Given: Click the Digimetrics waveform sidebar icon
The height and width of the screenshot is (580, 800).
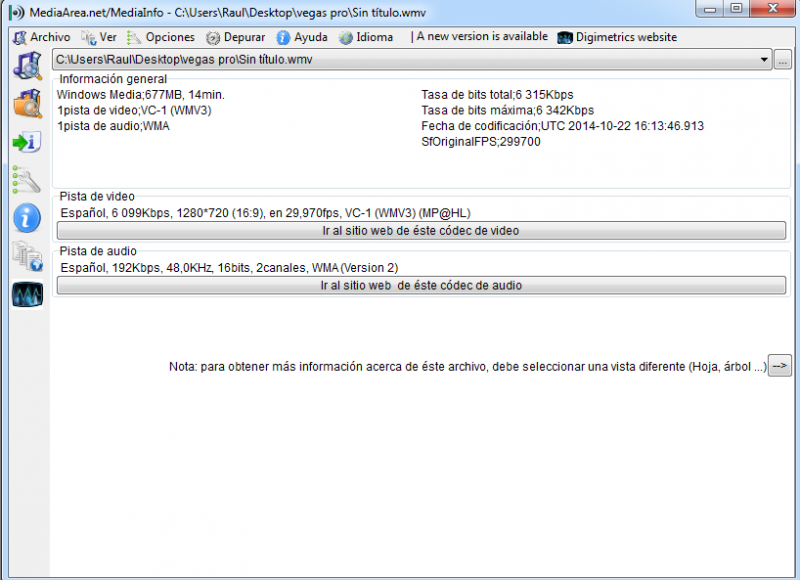Looking at the screenshot, I should (x=28, y=294).
